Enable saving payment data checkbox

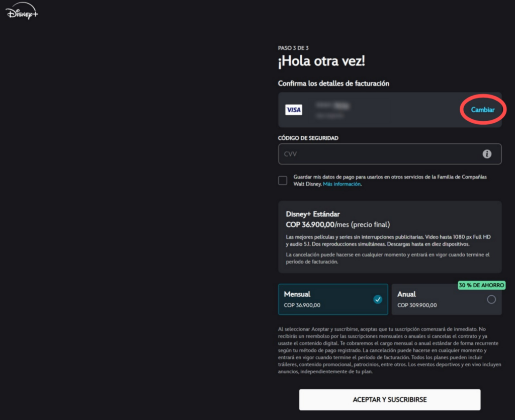[x=283, y=181]
